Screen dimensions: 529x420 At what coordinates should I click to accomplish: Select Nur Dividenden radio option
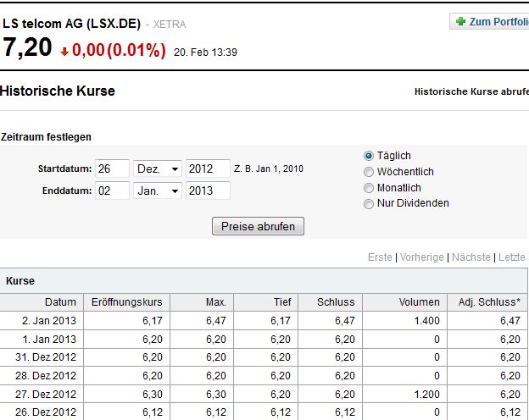point(369,204)
